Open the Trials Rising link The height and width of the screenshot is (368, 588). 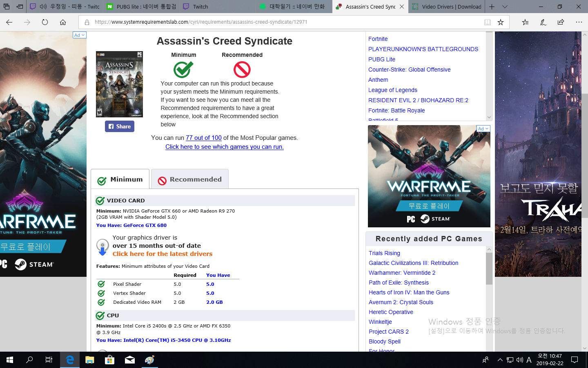[384, 253]
